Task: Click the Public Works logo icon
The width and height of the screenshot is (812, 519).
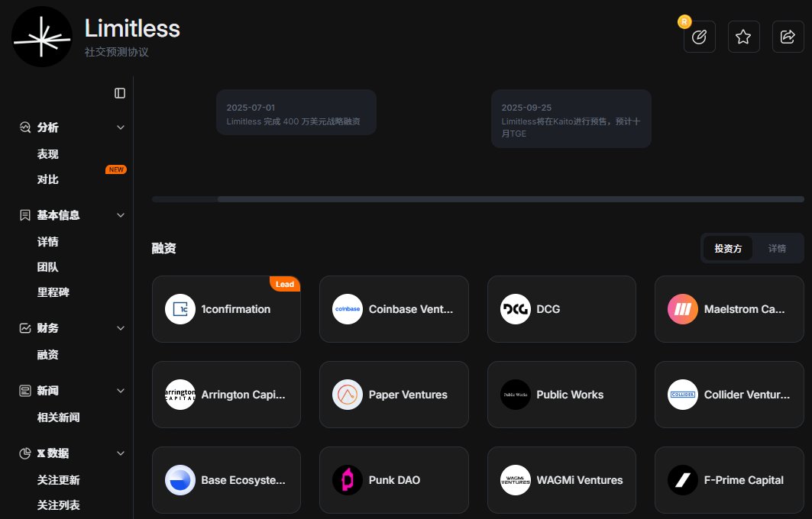Action: tap(516, 395)
